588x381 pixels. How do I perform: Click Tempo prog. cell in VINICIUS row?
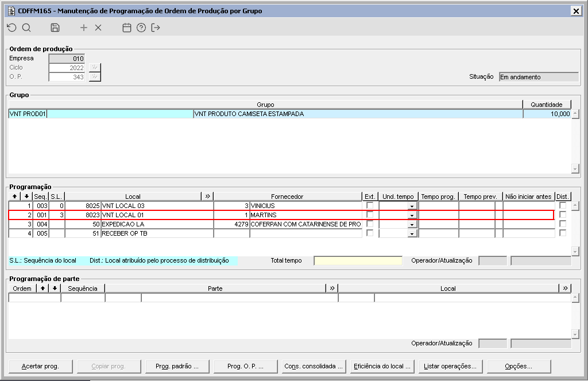tap(438, 206)
